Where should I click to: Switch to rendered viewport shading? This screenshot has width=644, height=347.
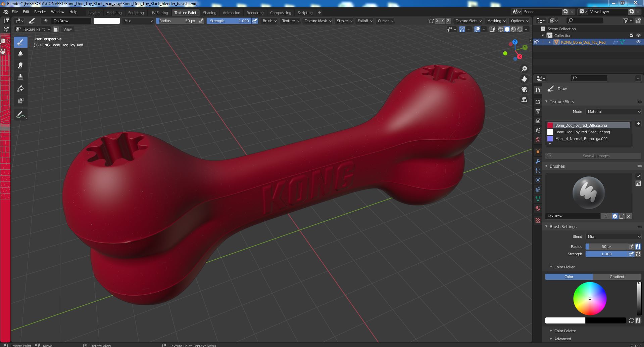tap(520, 29)
